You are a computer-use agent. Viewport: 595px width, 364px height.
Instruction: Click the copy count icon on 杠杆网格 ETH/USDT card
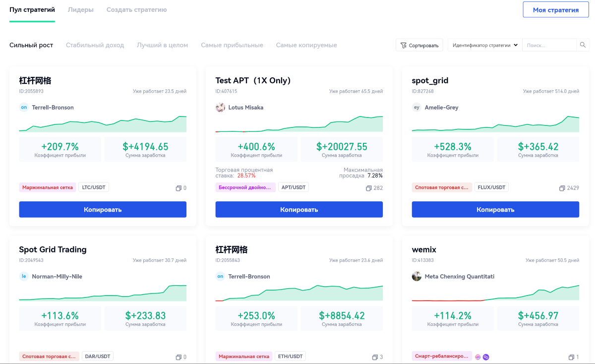pos(375,358)
